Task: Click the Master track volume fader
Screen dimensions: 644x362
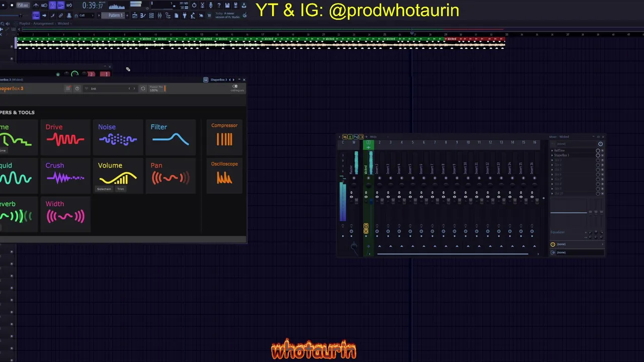Action: 356,201
